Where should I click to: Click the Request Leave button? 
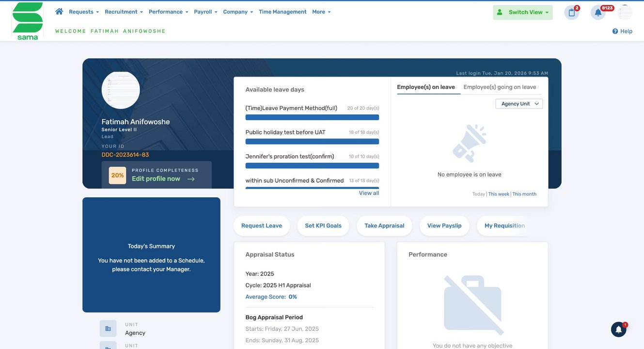pyautogui.click(x=262, y=226)
